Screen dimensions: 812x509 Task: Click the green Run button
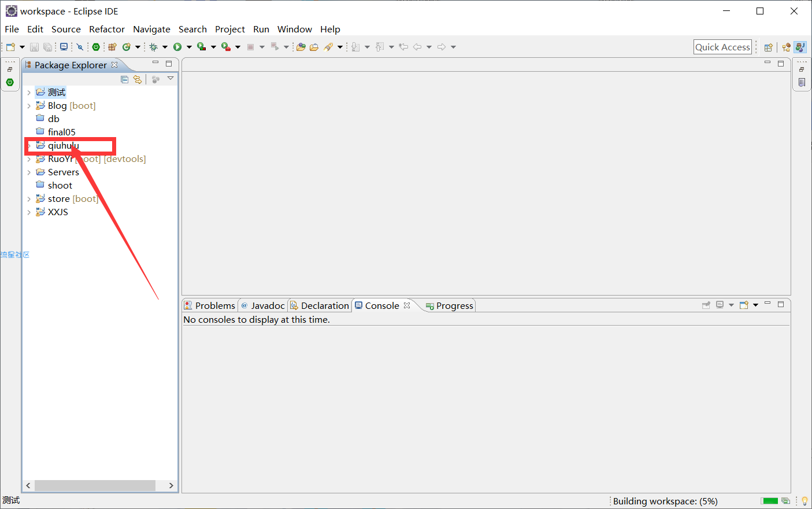(177, 47)
